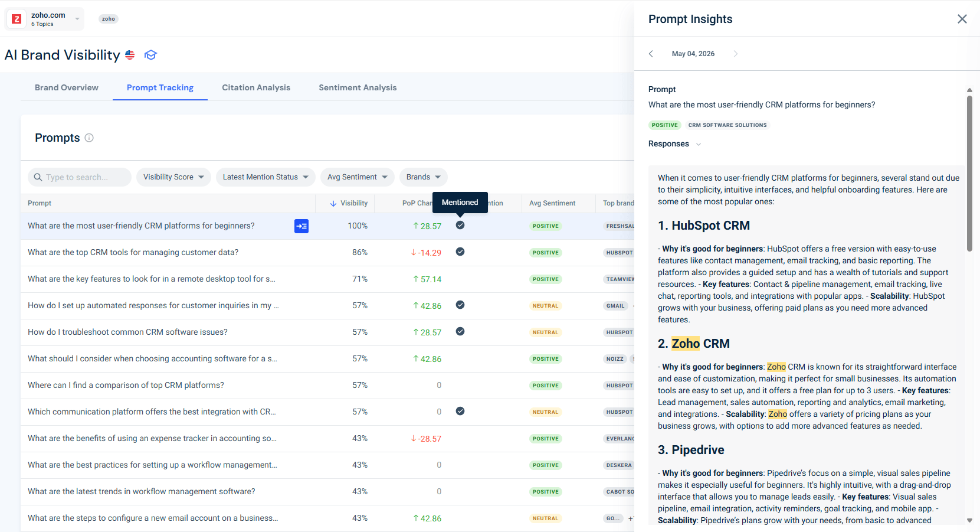
Task: Open insights icon for user-friendly CRM prompt
Action: coord(301,226)
